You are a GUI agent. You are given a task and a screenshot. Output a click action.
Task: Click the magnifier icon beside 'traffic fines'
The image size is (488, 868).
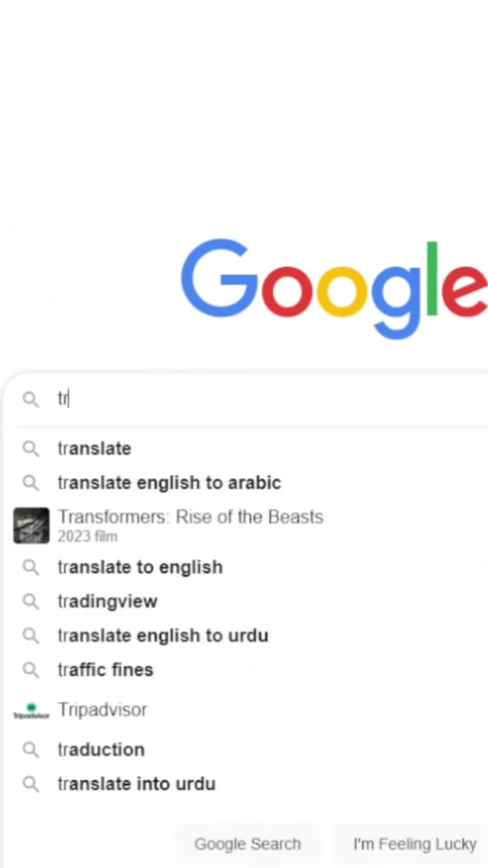30,670
